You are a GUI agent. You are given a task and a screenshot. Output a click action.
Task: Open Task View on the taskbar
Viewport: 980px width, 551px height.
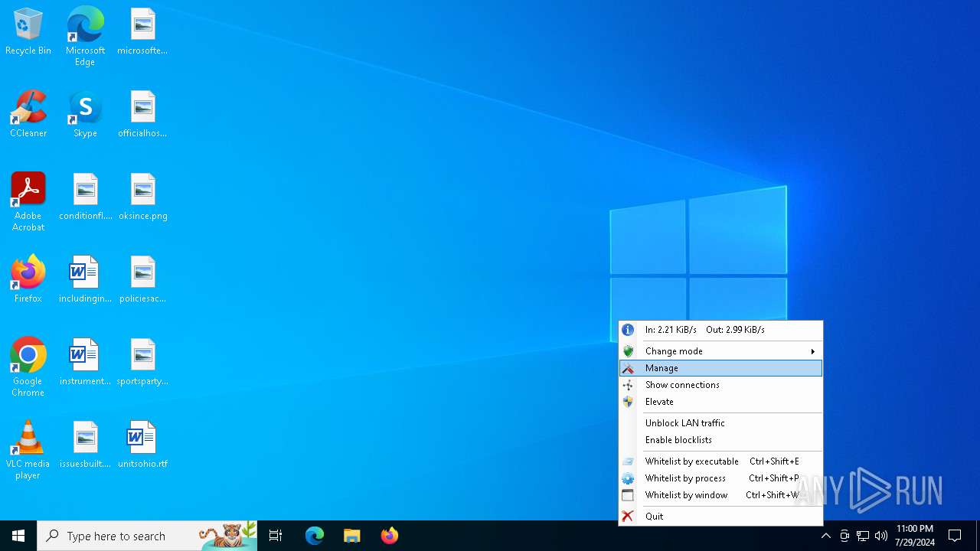pyautogui.click(x=276, y=536)
